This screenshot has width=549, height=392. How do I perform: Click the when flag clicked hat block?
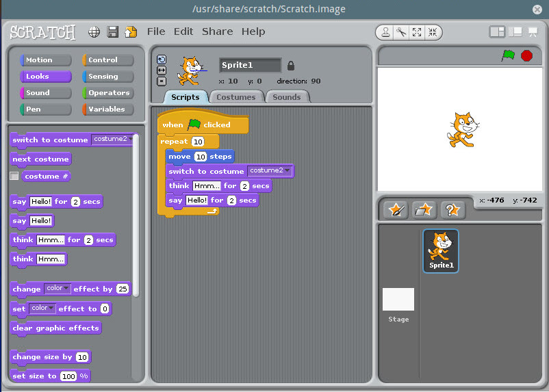(x=203, y=123)
